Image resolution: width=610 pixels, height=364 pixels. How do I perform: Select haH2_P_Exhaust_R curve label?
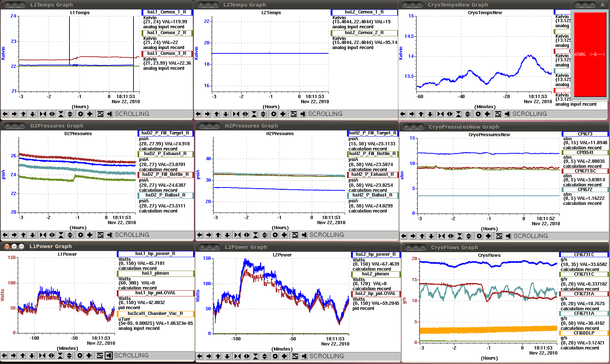372,174
